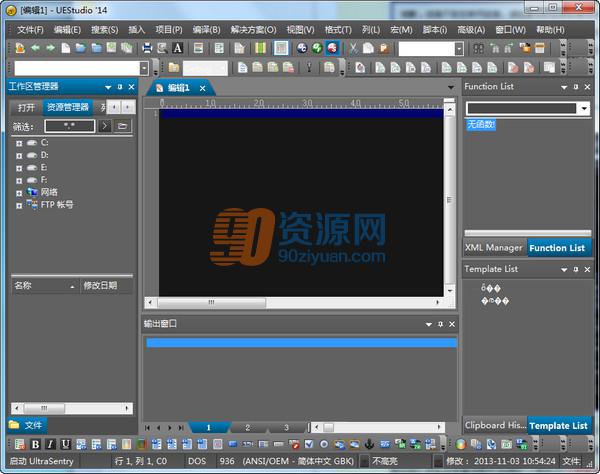Expand the C: drive tree node
Image resolution: width=600 pixels, height=474 pixels.
coord(19,143)
